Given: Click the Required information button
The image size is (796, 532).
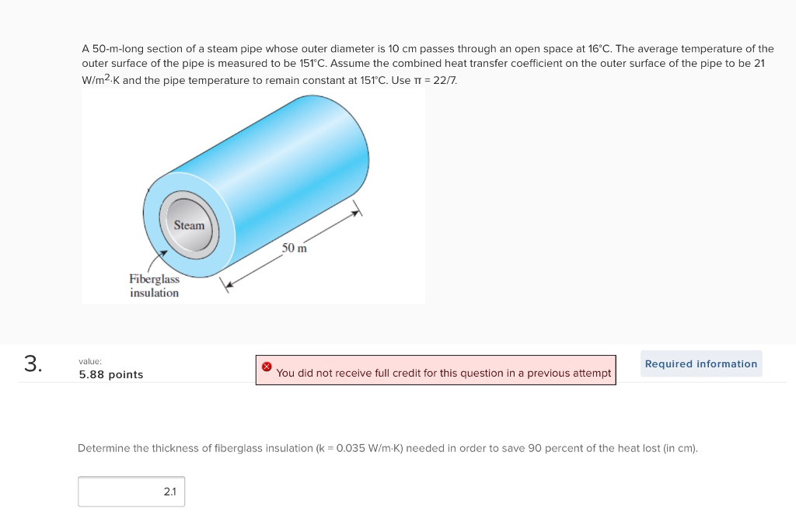Looking at the screenshot, I should (x=700, y=363).
